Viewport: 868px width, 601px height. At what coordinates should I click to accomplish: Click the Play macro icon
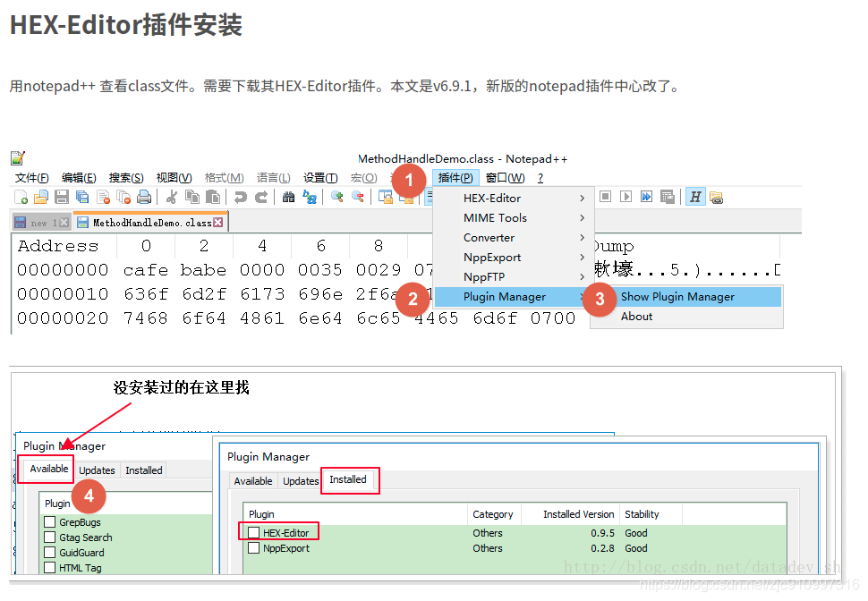626,197
